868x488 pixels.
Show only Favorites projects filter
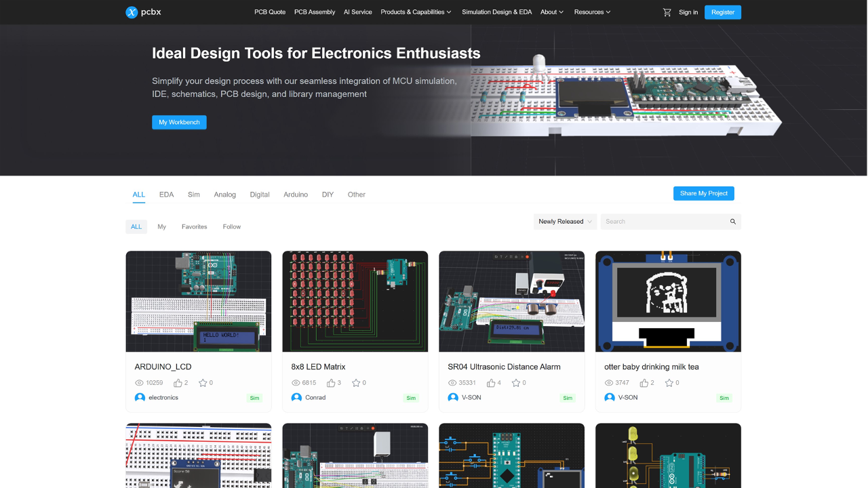click(195, 227)
